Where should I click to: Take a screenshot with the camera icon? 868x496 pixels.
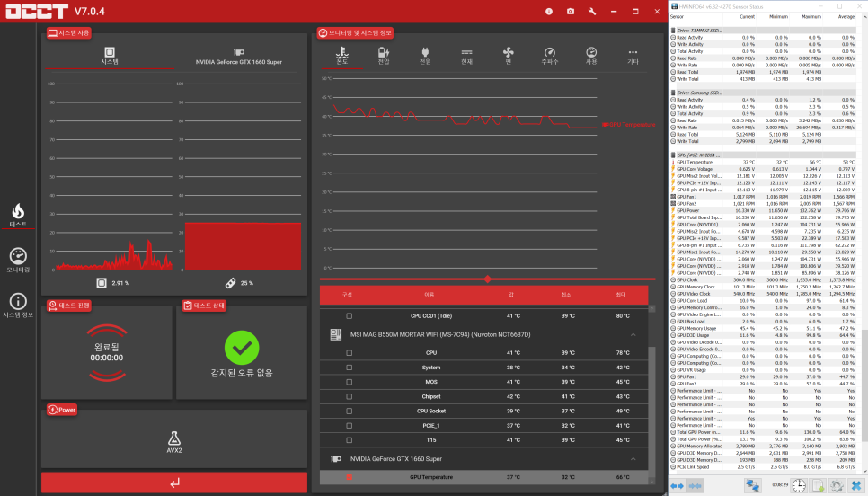click(x=571, y=11)
